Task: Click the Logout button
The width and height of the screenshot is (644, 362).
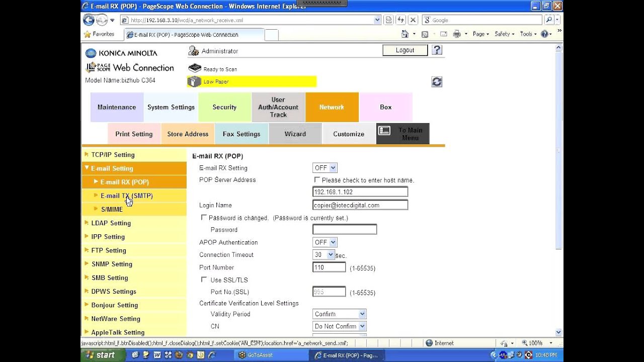Action: pyautogui.click(x=405, y=50)
